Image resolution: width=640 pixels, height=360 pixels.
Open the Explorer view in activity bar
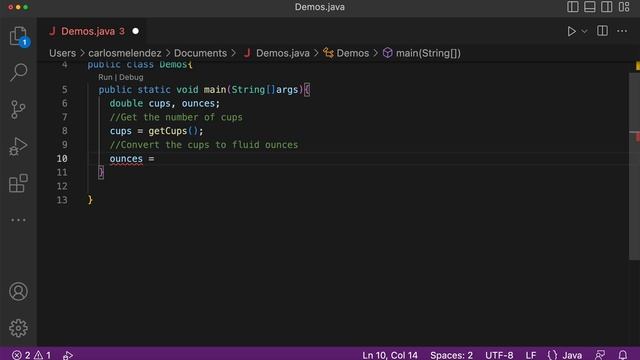click(x=18, y=36)
